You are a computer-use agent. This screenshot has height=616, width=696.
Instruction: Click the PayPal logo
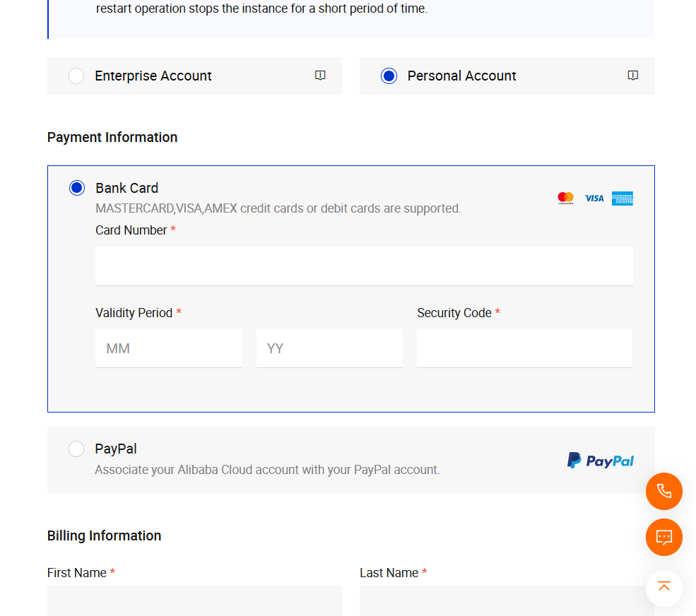[x=600, y=461]
